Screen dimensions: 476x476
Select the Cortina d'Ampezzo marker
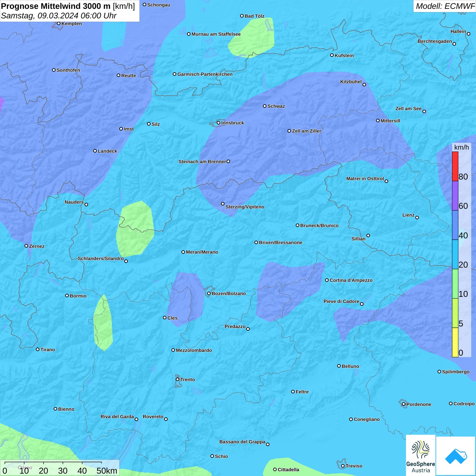click(x=327, y=280)
